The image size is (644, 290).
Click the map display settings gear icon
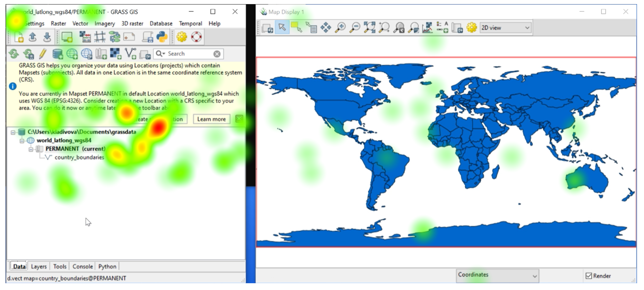coord(472,28)
